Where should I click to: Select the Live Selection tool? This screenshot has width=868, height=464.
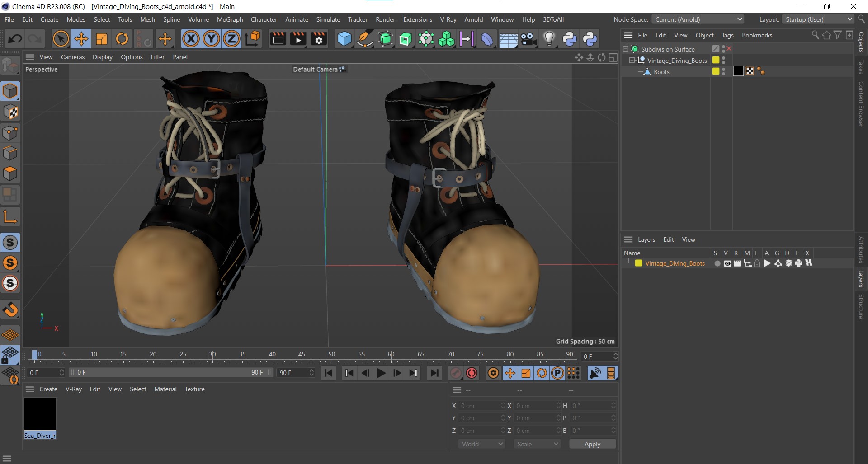[x=61, y=39]
